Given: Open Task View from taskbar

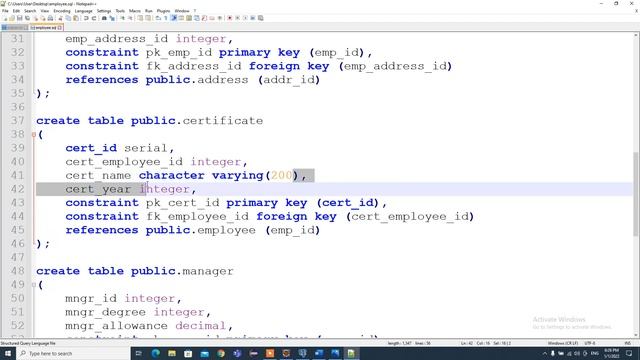Looking at the screenshot, I should coord(139,353).
